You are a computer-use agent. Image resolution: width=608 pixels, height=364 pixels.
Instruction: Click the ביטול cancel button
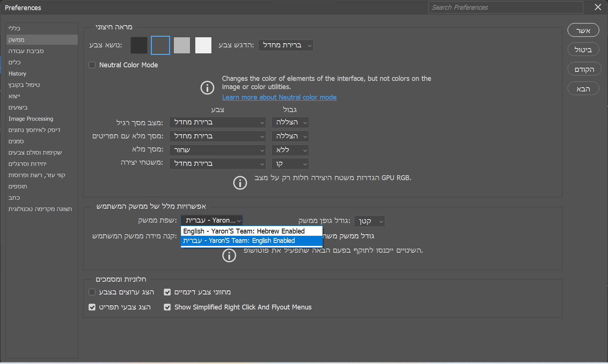pyautogui.click(x=583, y=49)
